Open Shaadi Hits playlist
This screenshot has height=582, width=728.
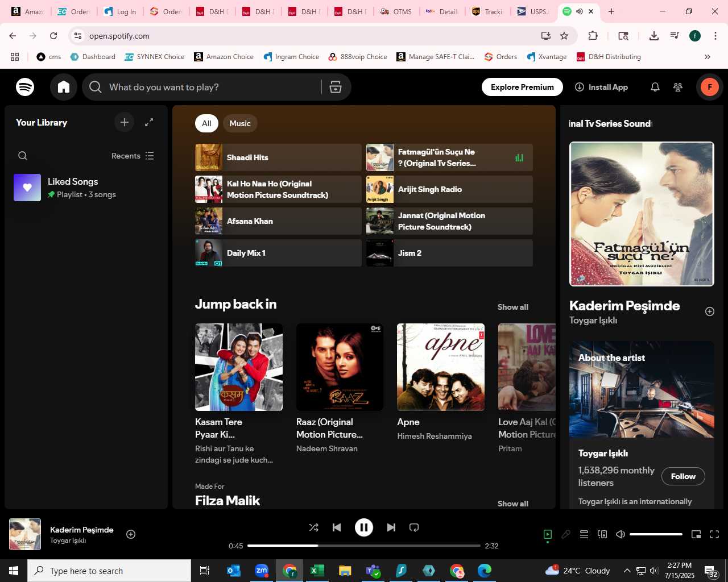[278, 157]
